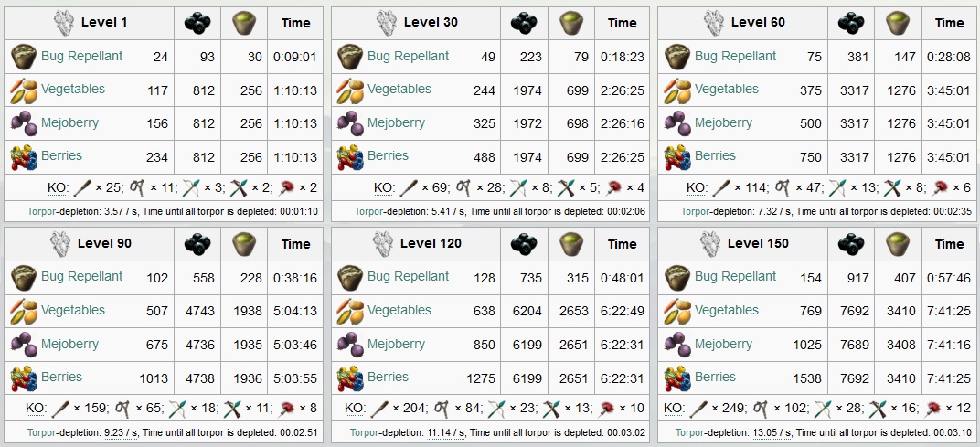Click the Torpor link in Level 150 table
The height and width of the screenshot is (447, 980).
pyautogui.click(x=689, y=432)
